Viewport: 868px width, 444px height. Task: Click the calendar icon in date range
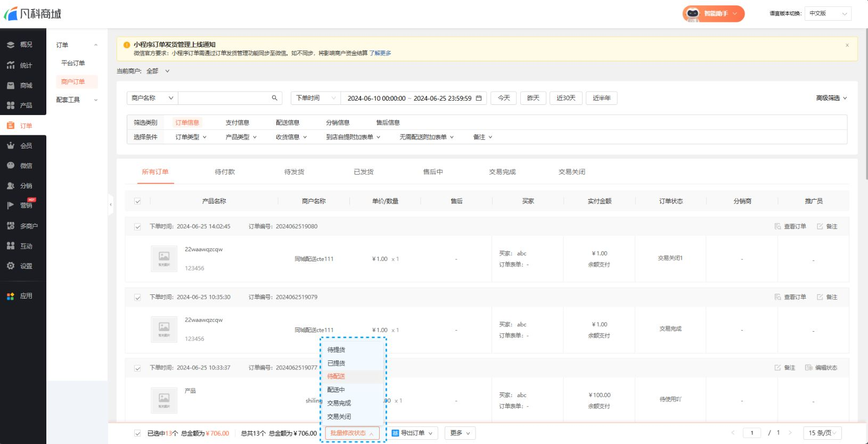pyautogui.click(x=479, y=98)
